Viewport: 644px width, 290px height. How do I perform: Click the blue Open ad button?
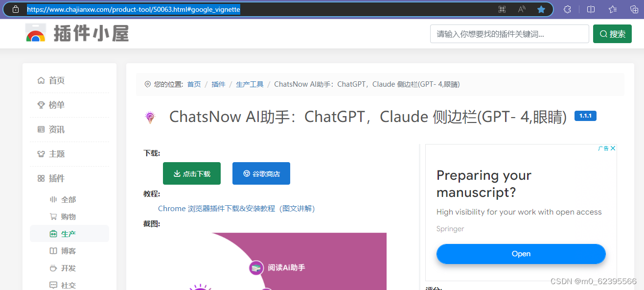pyautogui.click(x=521, y=254)
